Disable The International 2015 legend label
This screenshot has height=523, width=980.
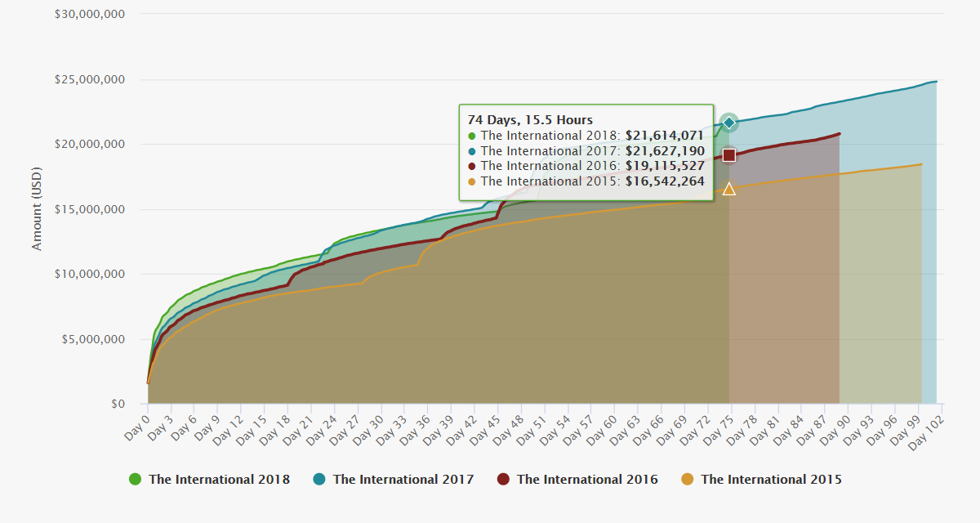point(771,480)
